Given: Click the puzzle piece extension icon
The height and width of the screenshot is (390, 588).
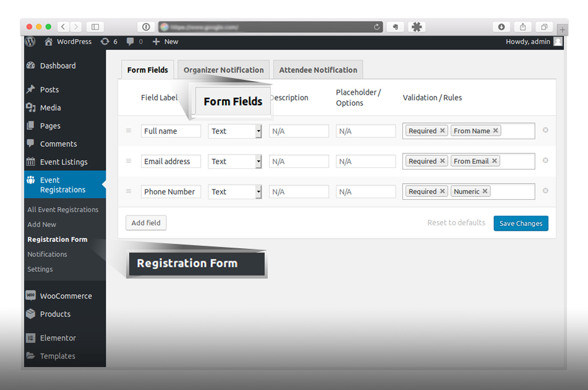Looking at the screenshot, I should click(x=417, y=27).
